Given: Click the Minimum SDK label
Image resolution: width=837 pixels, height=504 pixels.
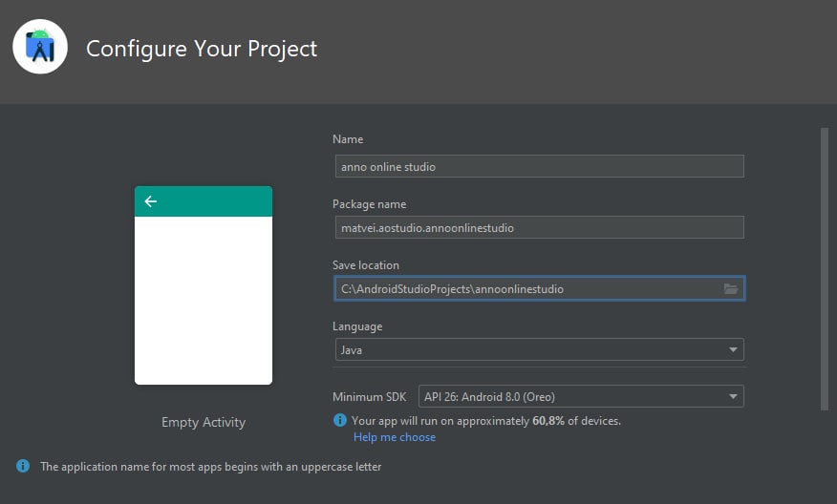Looking at the screenshot, I should (370, 397).
